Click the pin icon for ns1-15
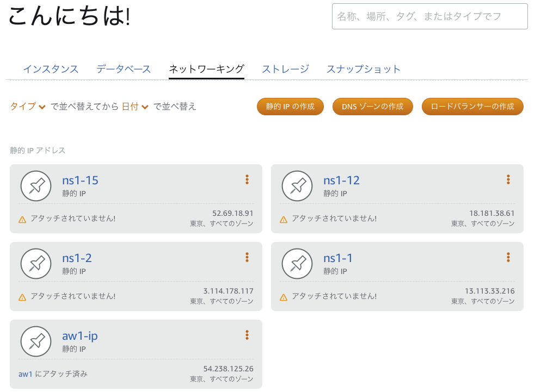Viewport: 535px width, 392px height. point(36,186)
